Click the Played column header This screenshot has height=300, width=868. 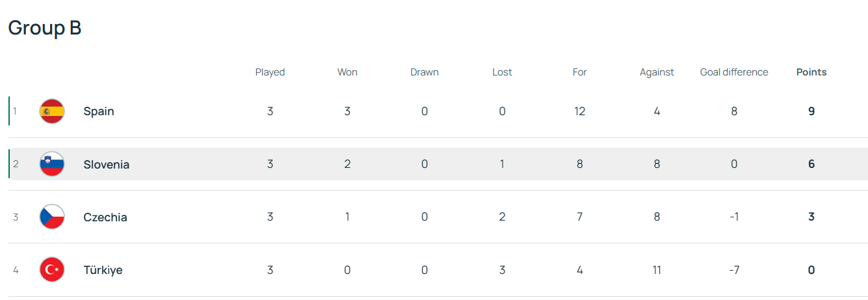coord(270,72)
